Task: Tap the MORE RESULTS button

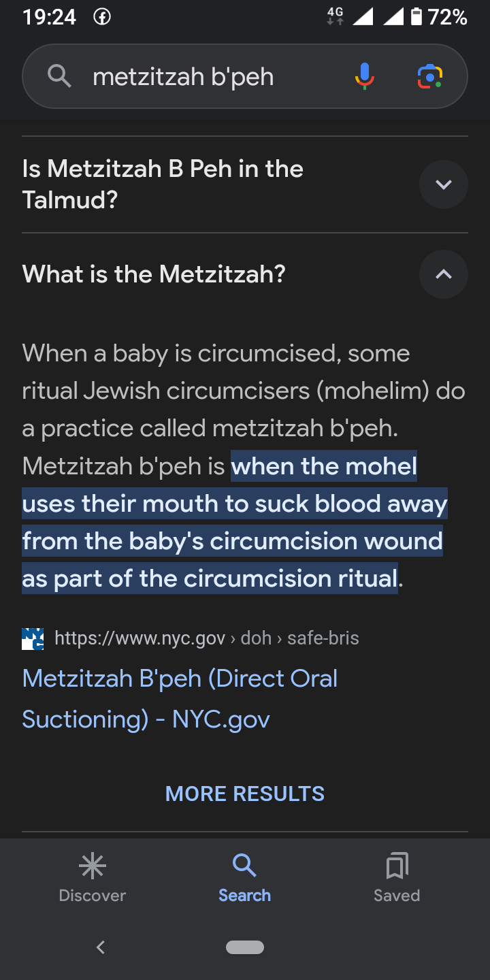Action: 245,794
